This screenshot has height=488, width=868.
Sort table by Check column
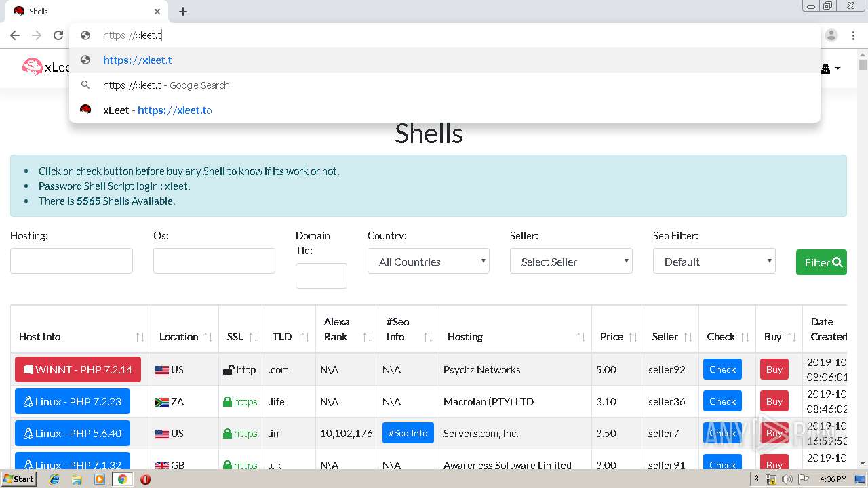coord(727,329)
